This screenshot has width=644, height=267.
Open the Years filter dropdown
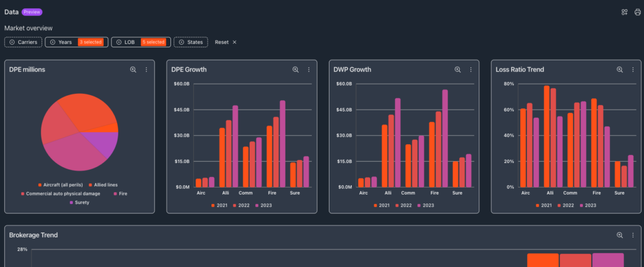[76, 42]
